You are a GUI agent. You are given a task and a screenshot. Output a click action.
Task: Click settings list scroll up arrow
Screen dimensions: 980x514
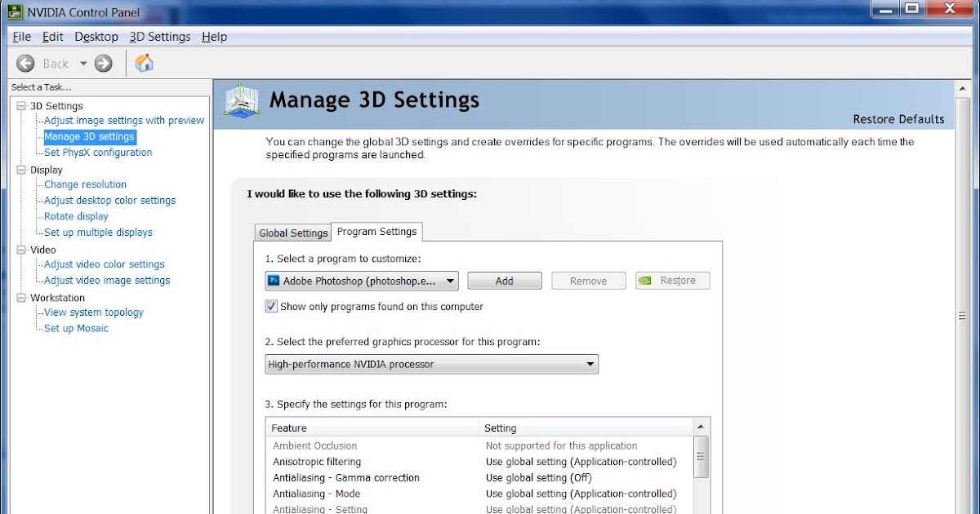coord(701,427)
